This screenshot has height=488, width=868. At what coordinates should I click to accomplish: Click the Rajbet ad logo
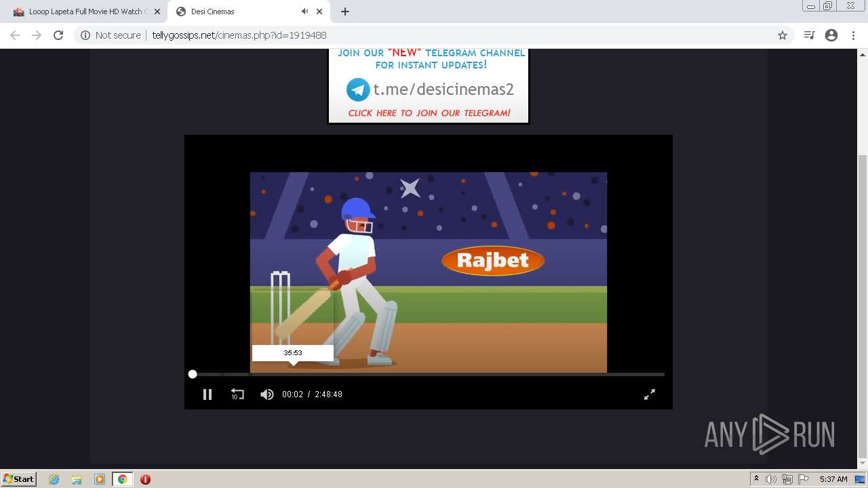[493, 260]
